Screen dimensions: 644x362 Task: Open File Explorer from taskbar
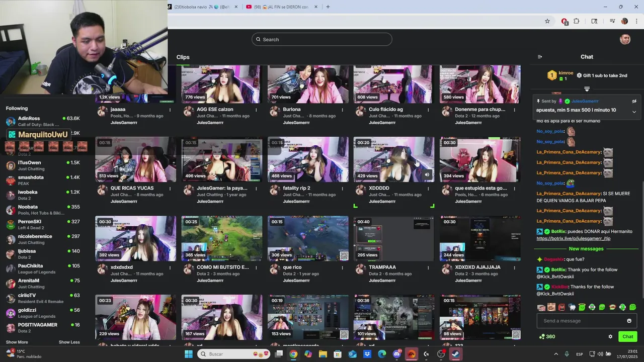pyautogui.click(x=323, y=354)
